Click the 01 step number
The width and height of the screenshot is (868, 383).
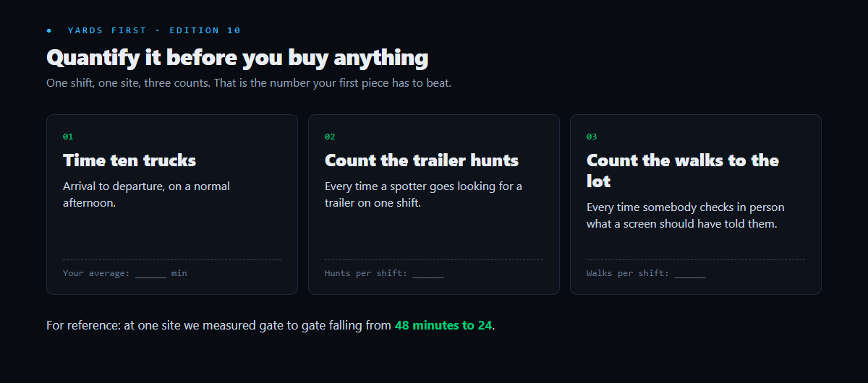click(x=68, y=137)
